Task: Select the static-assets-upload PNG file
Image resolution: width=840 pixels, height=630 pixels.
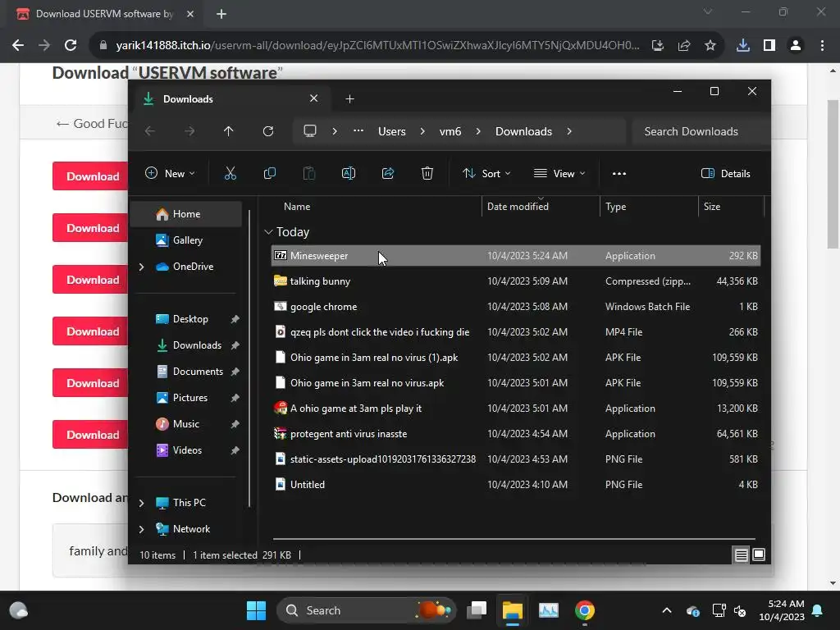Action: point(515,459)
